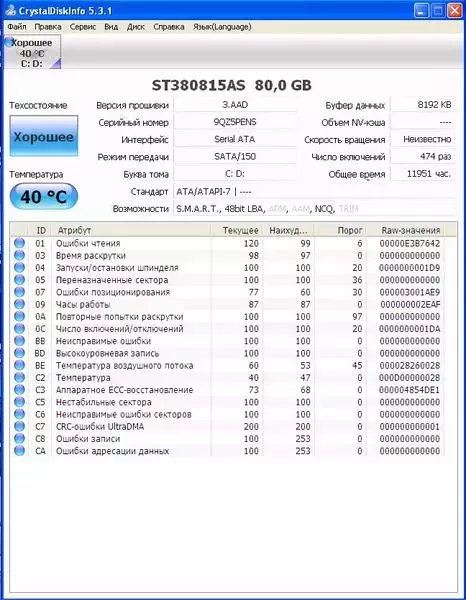Click the Наихуд... column header
466x600 pixels.
coord(288,230)
